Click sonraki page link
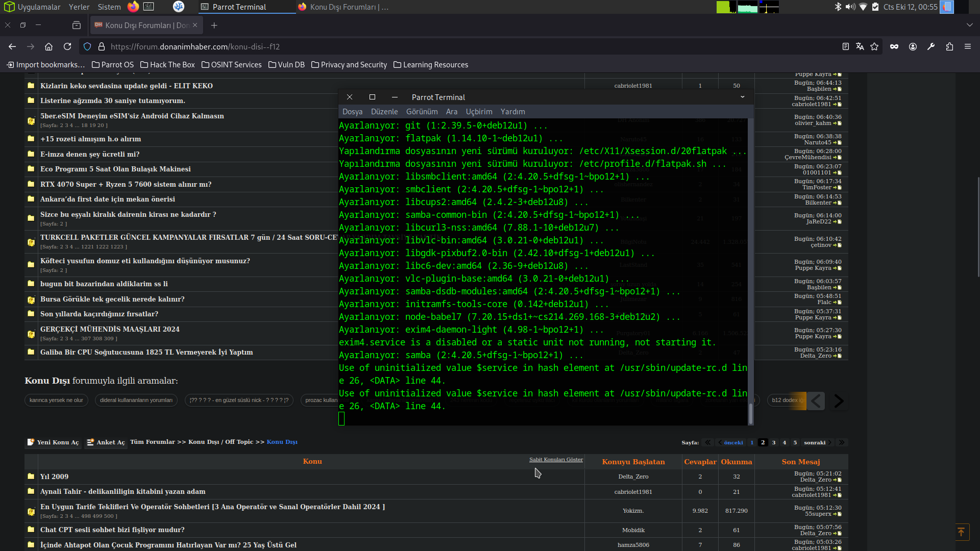Screen dimensions: 980x551 tap(817, 442)
